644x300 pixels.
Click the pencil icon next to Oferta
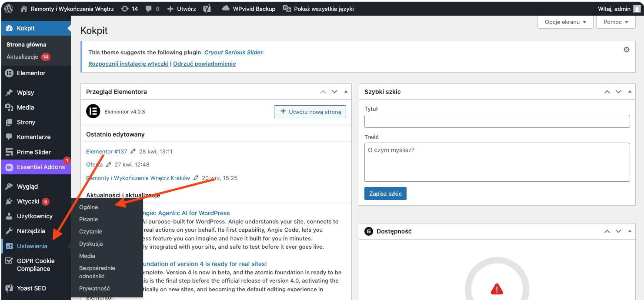[x=109, y=164]
